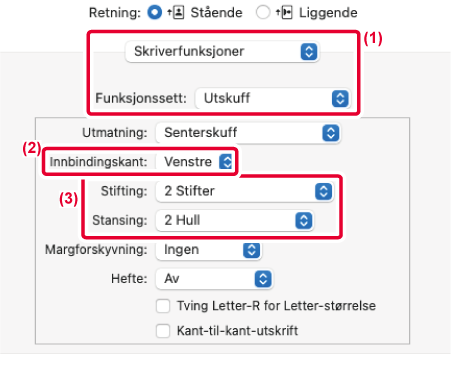Click the blue arrows on 2 Stifter popup
The height and width of the screenshot is (366, 451).
(x=324, y=191)
